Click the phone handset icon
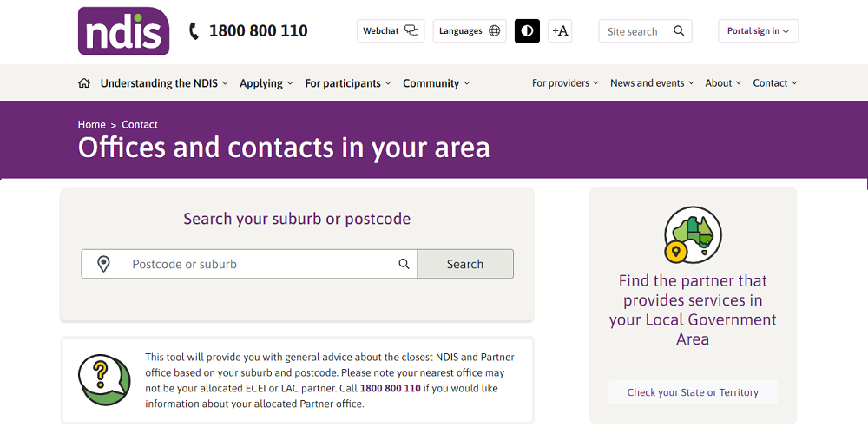This screenshot has width=868, height=434. pos(194,31)
